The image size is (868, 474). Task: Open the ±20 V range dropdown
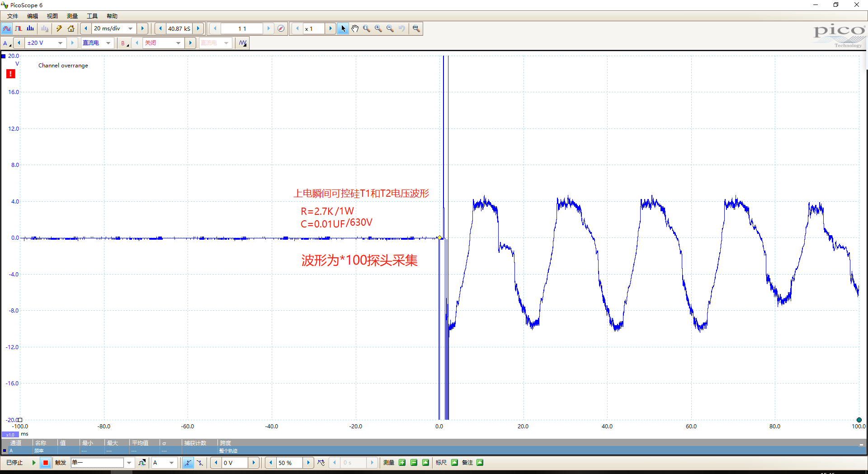(60, 43)
